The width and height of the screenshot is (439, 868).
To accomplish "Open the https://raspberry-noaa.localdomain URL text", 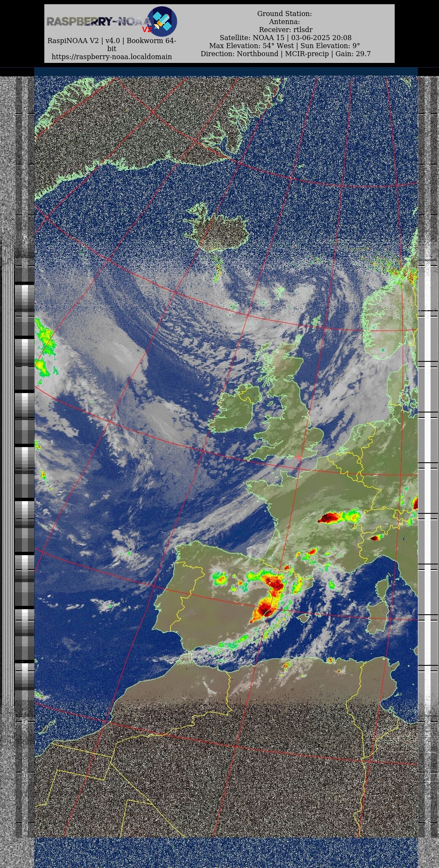I will point(111,57).
